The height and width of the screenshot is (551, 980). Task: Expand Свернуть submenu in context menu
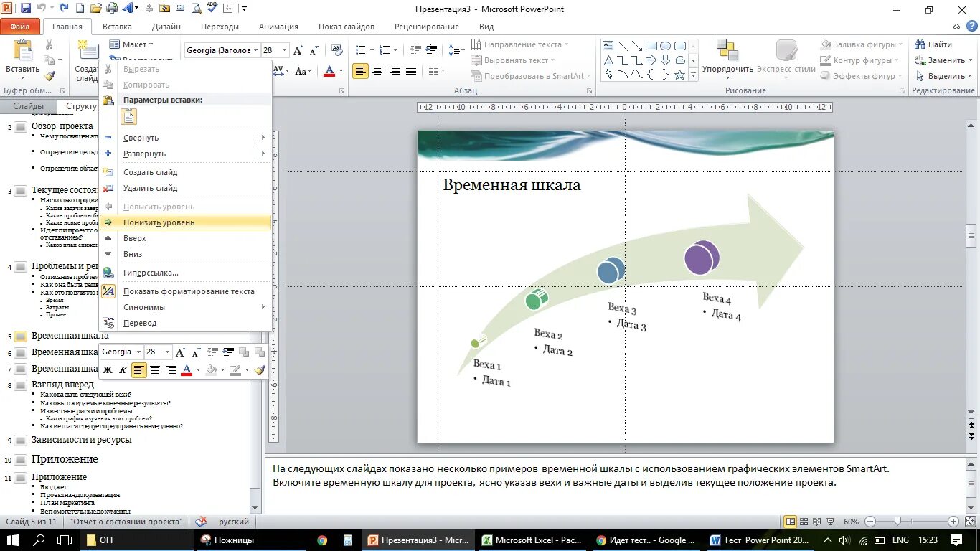[263, 138]
